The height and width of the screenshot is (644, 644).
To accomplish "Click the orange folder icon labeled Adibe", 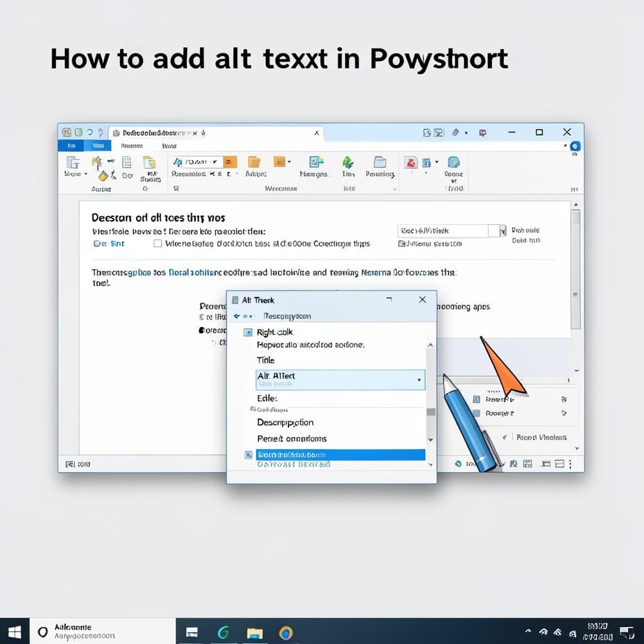I will [254, 162].
